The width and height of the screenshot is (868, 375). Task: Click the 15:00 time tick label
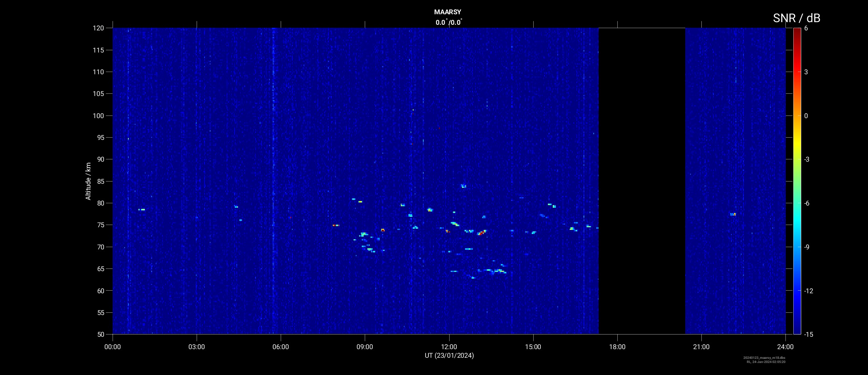click(533, 347)
